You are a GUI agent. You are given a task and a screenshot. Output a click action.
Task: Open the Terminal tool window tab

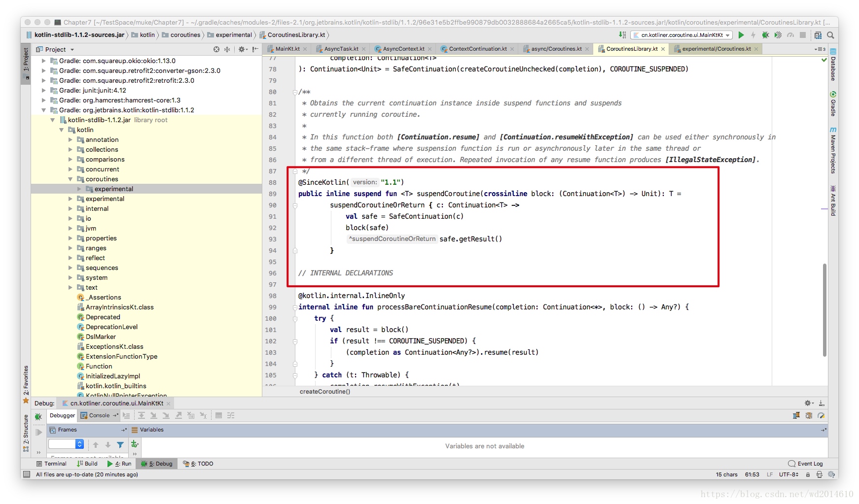(x=51, y=464)
